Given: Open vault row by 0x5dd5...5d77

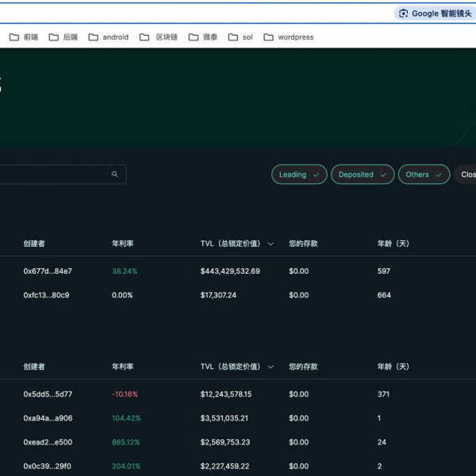Looking at the screenshot, I should (x=238, y=394).
